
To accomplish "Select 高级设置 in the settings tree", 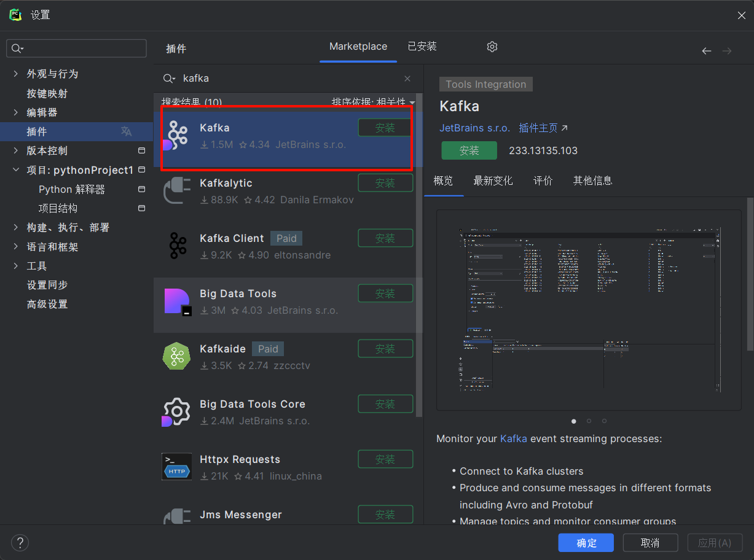I will (47, 304).
